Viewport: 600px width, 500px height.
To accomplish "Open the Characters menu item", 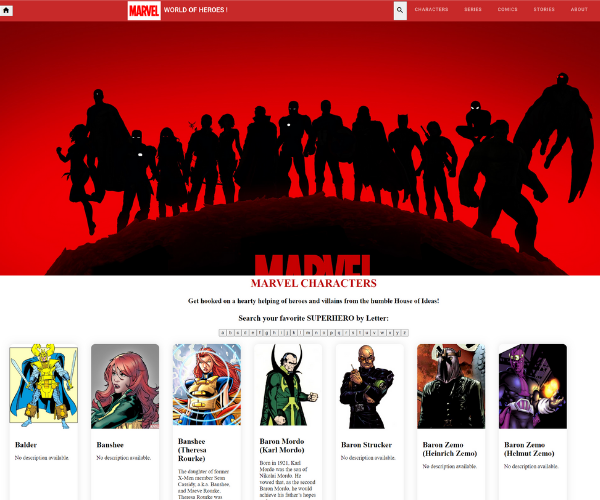I will tap(431, 10).
